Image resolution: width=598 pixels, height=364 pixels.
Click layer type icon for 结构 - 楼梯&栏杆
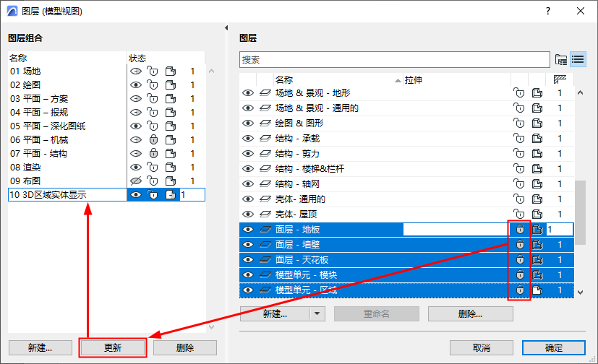click(x=265, y=169)
